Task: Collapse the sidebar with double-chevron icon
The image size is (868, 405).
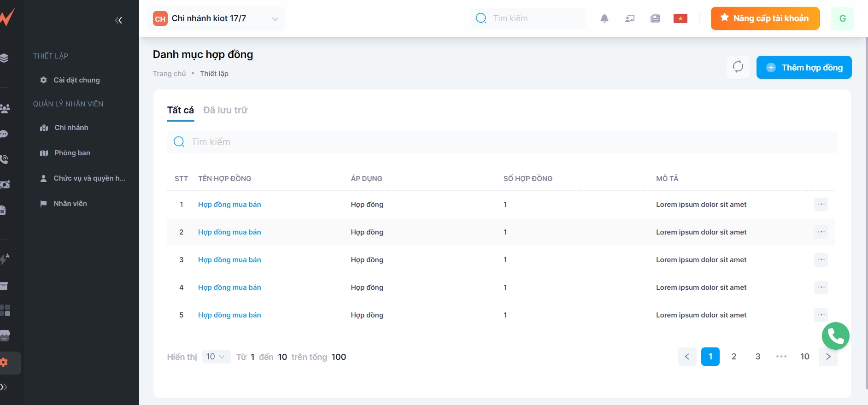Action: point(118,20)
